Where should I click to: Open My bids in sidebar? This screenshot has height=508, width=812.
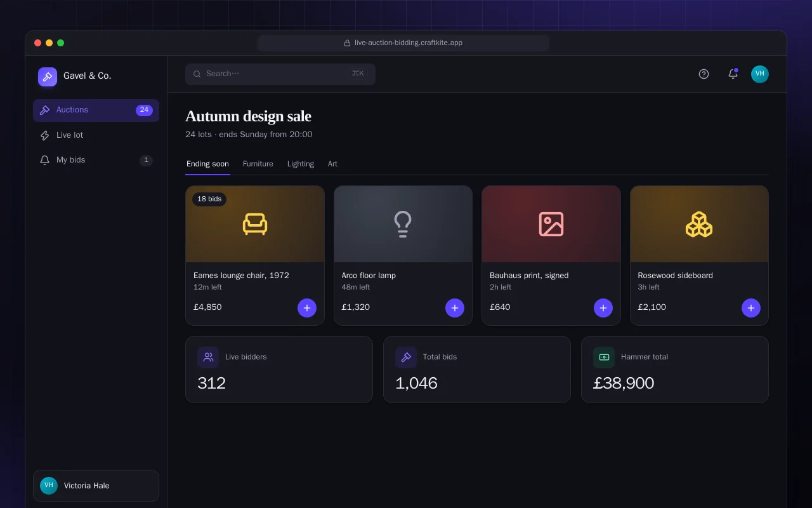96,160
